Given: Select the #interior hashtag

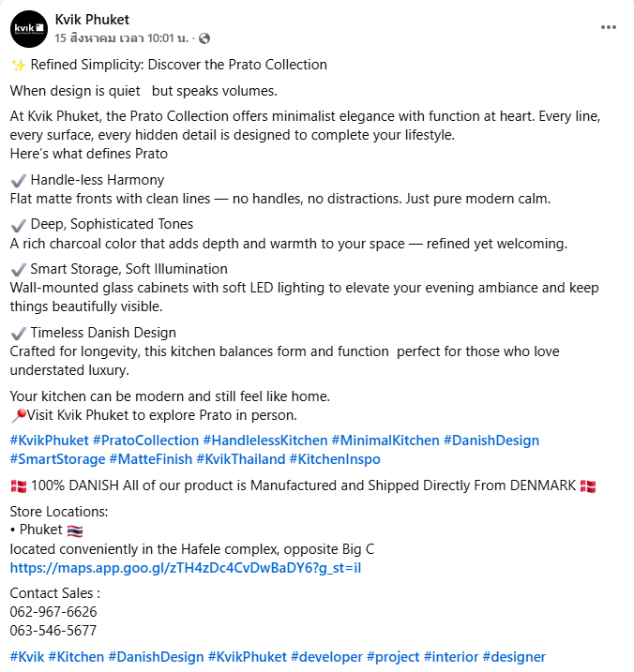Looking at the screenshot, I should click(452, 657).
